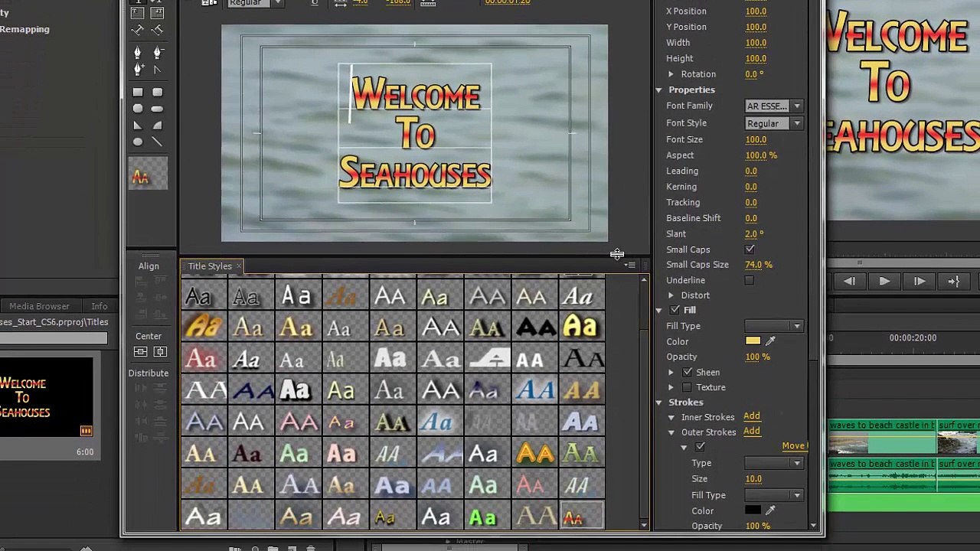Select the Add Anchor Point tool
980x551 pixels.
pos(138,70)
